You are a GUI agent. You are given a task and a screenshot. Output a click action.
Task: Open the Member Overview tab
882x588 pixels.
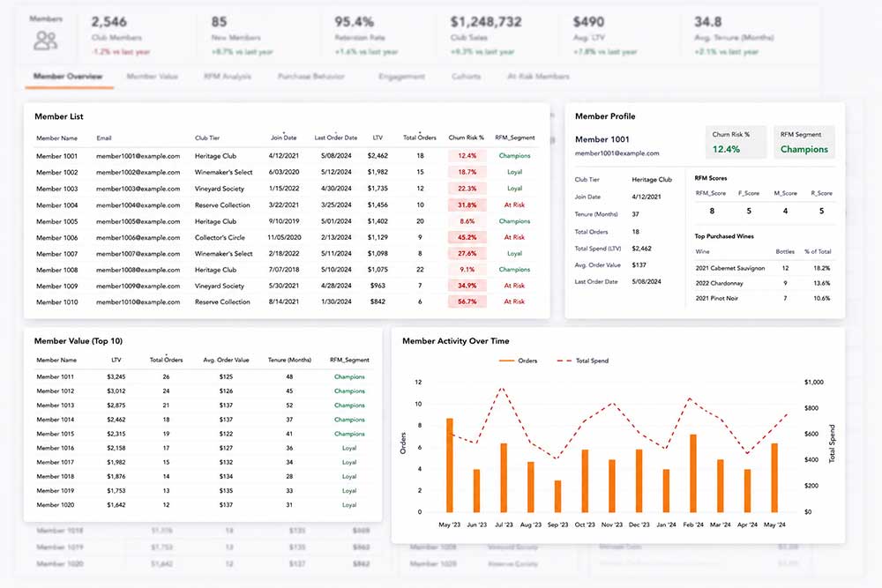point(68,77)
